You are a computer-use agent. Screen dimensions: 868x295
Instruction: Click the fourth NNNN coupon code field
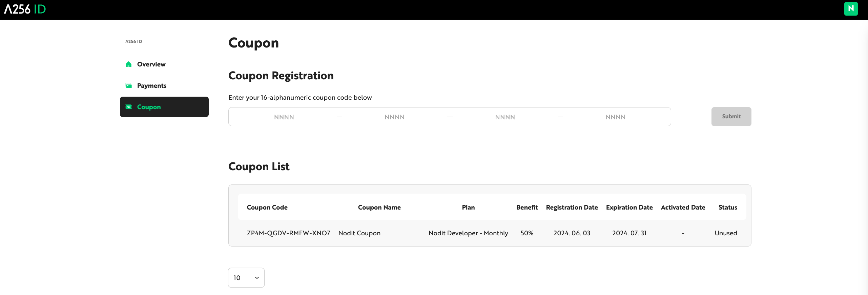[615, 117]
